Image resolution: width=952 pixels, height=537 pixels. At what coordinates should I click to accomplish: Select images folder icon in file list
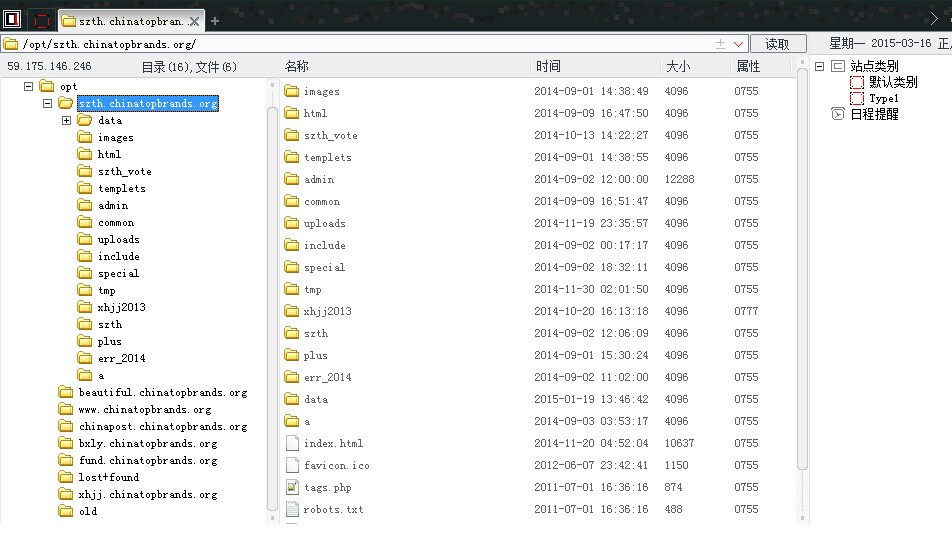point(292,91)
